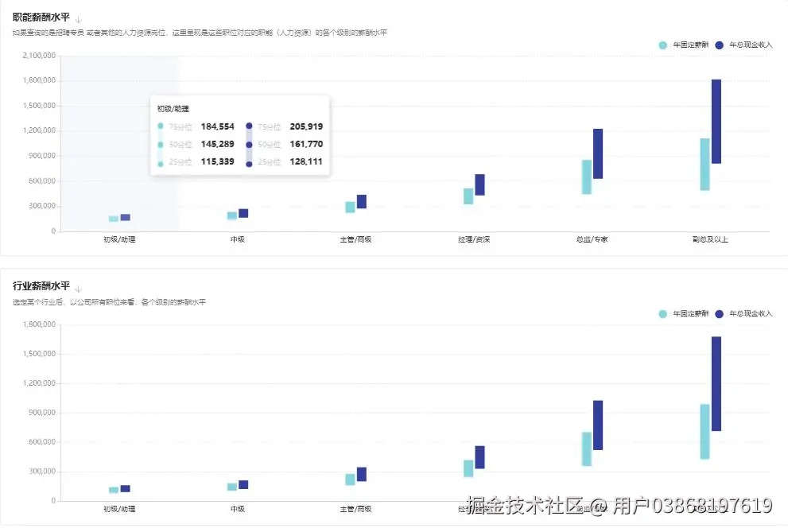Click tooltip header 初级/助理

(x=173, y=108)
